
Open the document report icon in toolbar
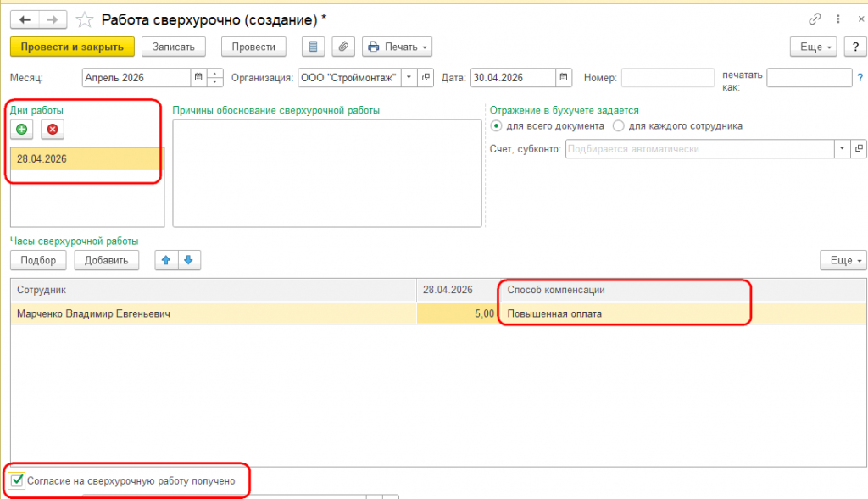313,47
